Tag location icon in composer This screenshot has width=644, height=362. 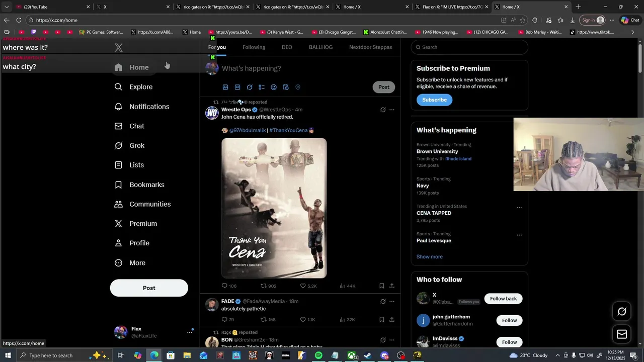click(298, 87)
